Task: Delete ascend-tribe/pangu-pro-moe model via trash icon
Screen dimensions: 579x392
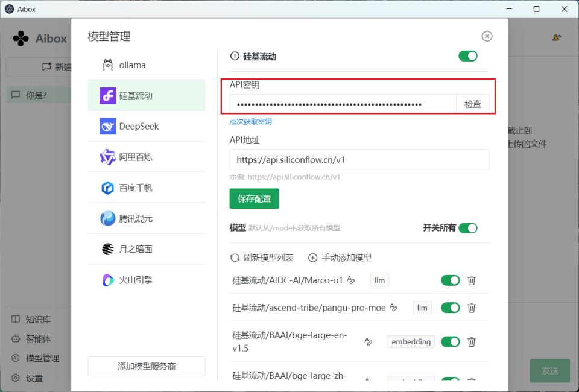Action: (x=472, y=308)
